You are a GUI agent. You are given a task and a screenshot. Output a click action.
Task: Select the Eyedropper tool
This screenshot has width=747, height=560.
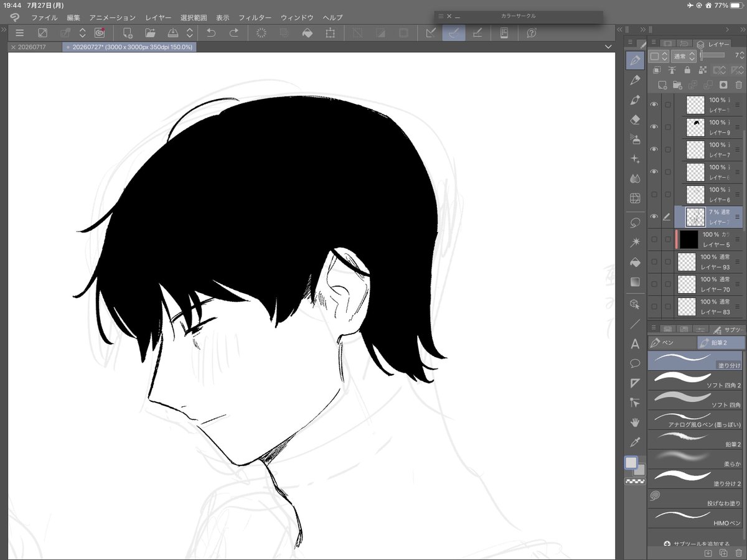[635, 442]
